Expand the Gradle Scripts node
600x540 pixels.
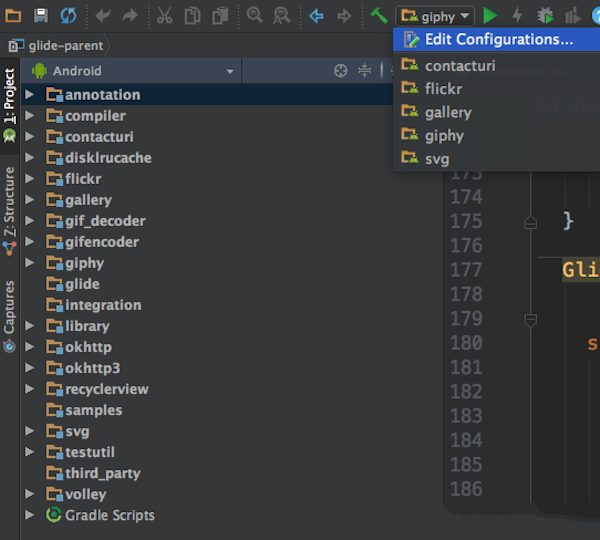point(29,515)
